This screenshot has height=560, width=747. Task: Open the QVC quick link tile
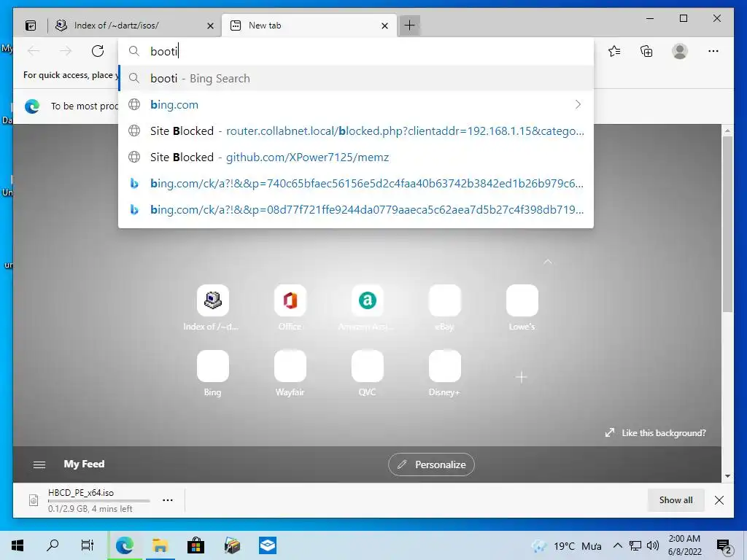tap(368, 366)
